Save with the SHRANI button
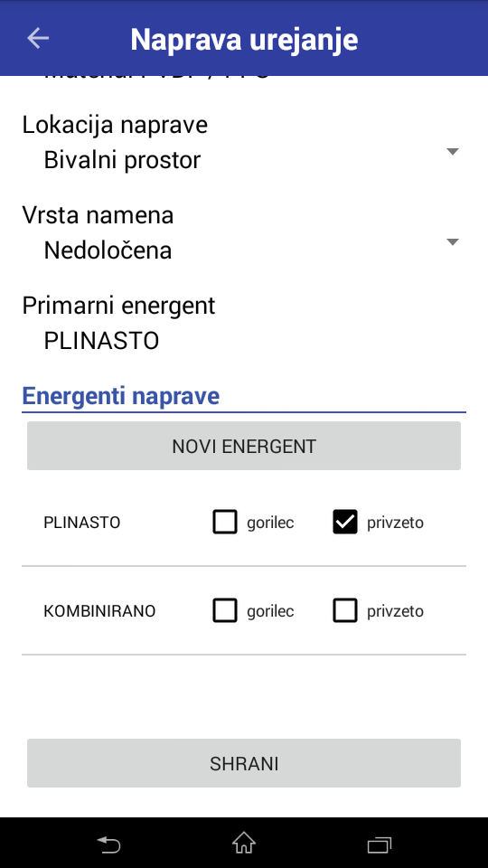Viewport: 488px width, 868px height. tap(244, 763)
